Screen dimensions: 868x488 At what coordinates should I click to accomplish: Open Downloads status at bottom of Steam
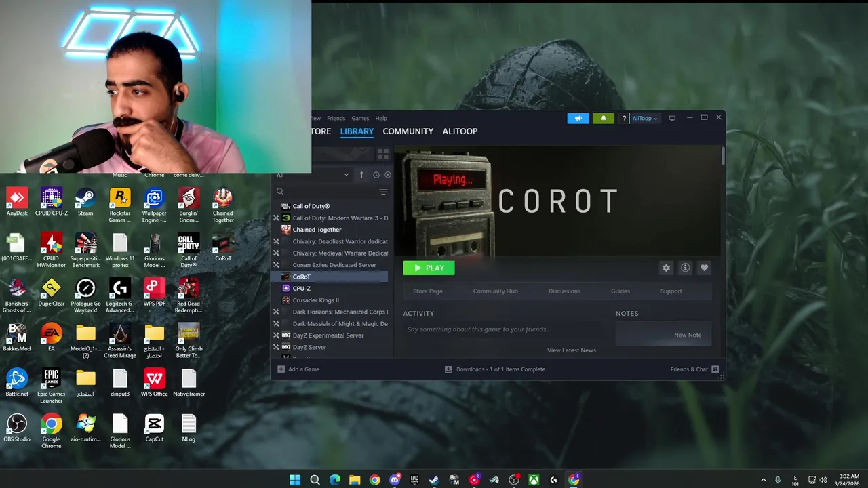pyautogui.click(x=495, y=369)
